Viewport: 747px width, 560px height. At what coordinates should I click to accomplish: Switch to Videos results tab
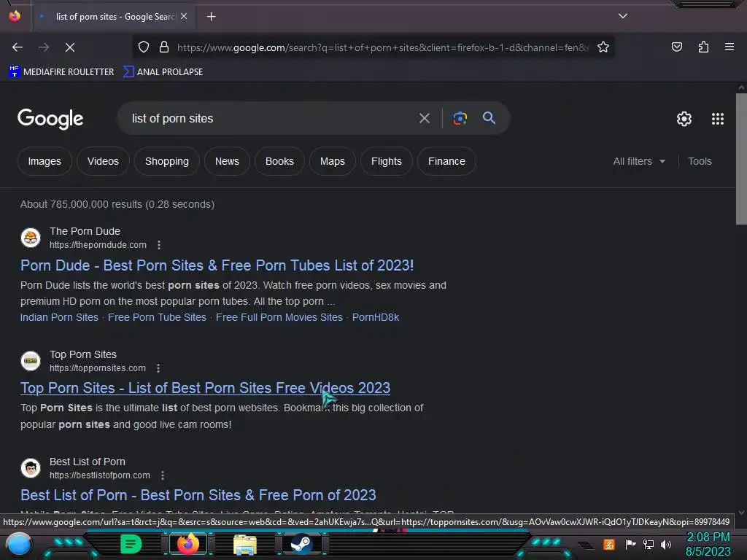click(103, 161)
